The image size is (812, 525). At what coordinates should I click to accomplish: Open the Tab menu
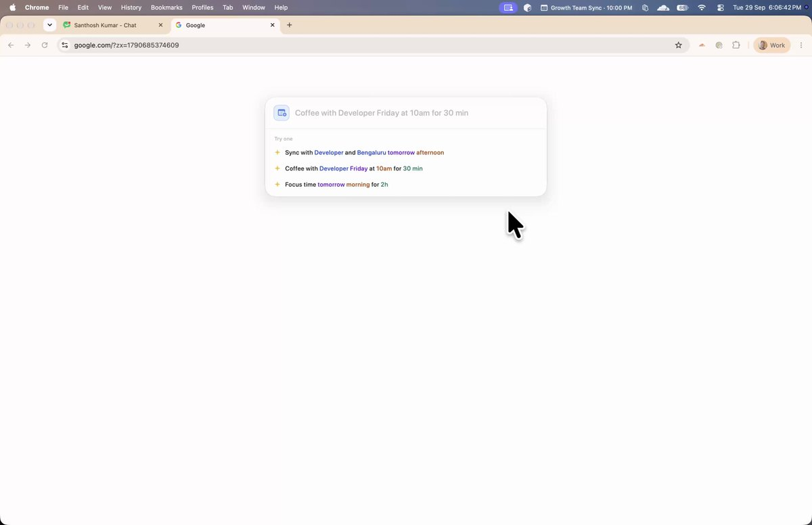coord(228,7)
